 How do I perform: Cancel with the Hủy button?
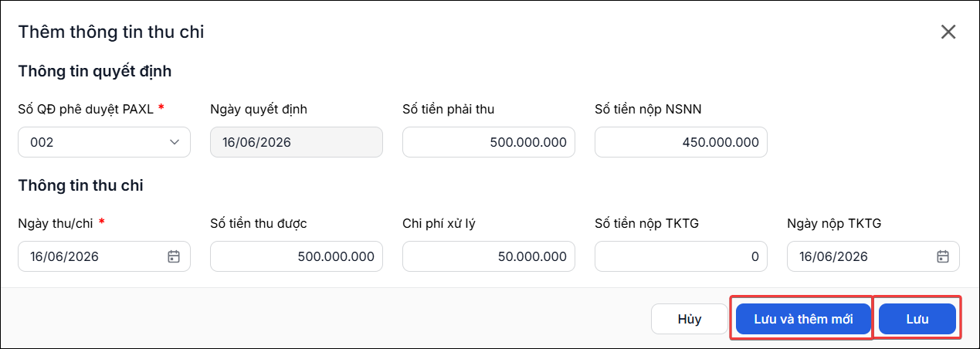pos(689,319)
